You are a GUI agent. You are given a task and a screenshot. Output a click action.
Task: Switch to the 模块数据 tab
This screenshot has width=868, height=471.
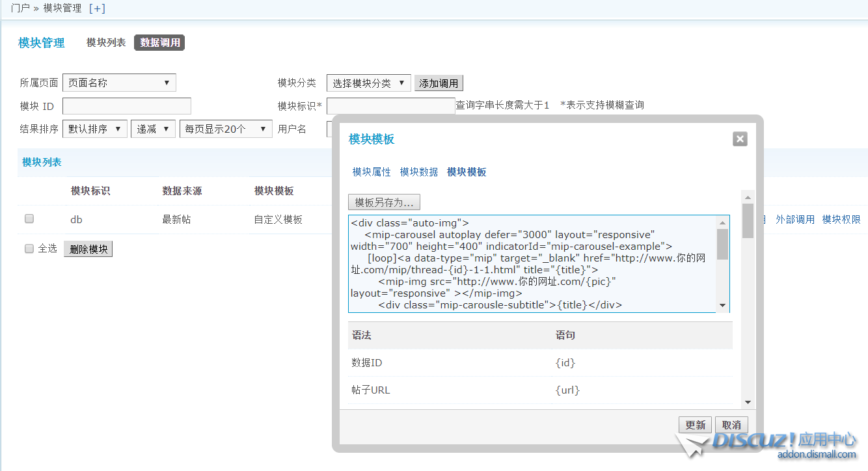pos(419,172)
